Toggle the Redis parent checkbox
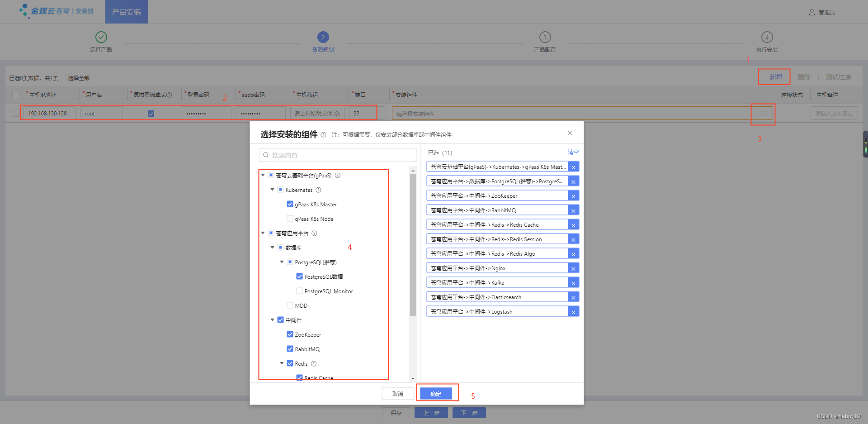868x424 pixels. [x=290, y=363]
